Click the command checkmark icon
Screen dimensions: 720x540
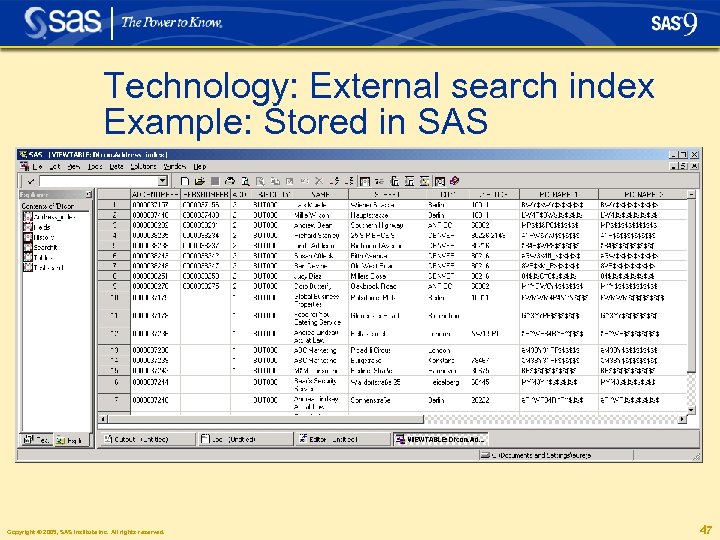coord(31,181)
